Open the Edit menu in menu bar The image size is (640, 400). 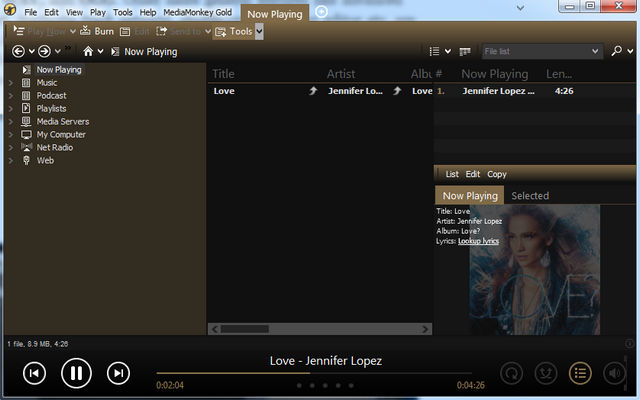51,12
